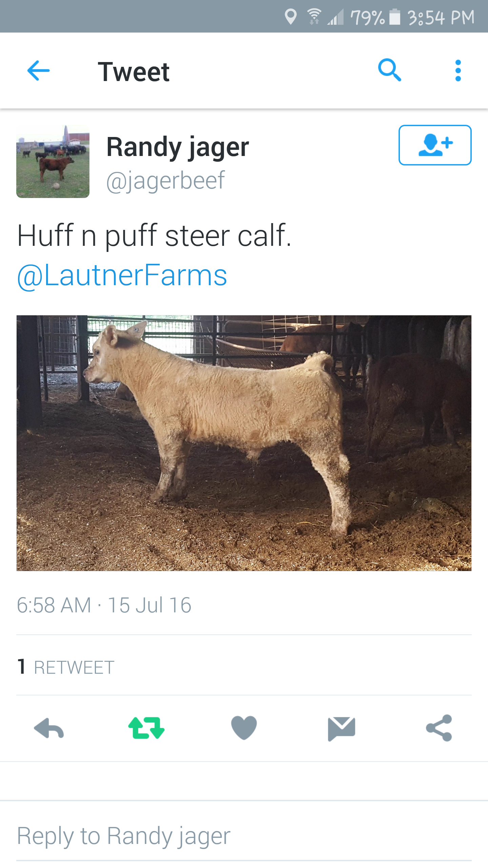The height and width of the screenshot is (868, 488).
Task: Open the @LautnerFarms mention link
Action: click(122, 275)
